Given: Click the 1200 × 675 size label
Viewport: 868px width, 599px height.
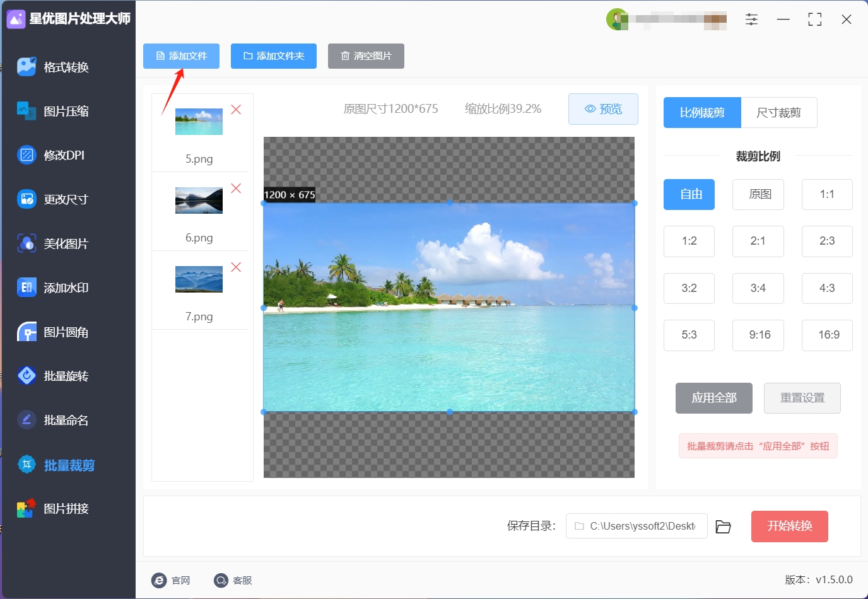Looking at the screenshot, I should point(290,195).
